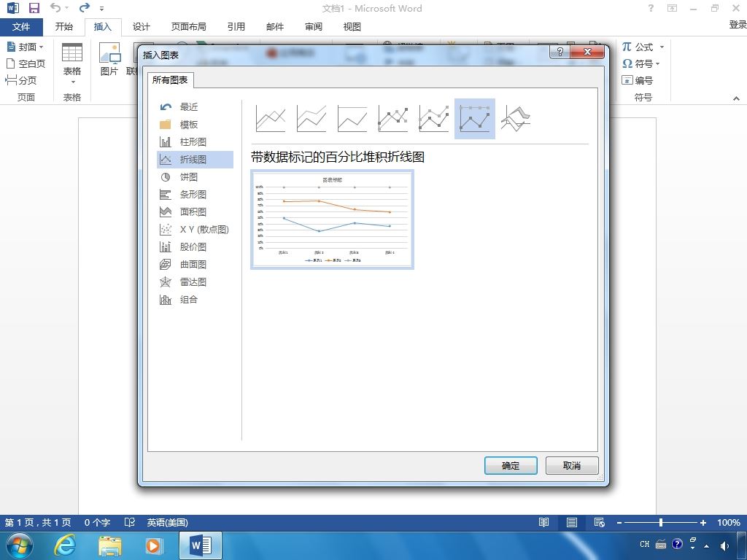Viewport: 747px width, 560px height.
Task: Switch to Print Layout view icon
Action: point(572,523)
